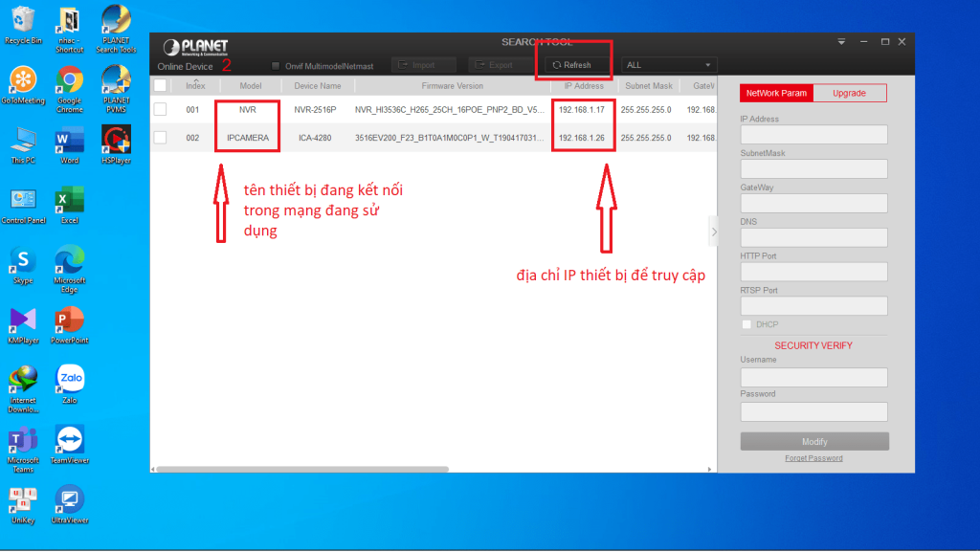Open Microsoft Teams desktop icon
Image resolution: width=980 pixels, height=552 pixels.
[x=23, y=451]
